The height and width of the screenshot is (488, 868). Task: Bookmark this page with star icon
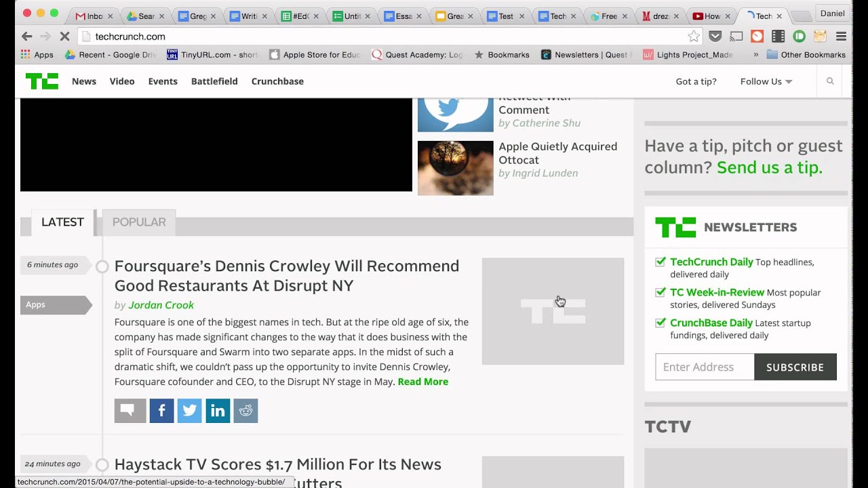694,37
